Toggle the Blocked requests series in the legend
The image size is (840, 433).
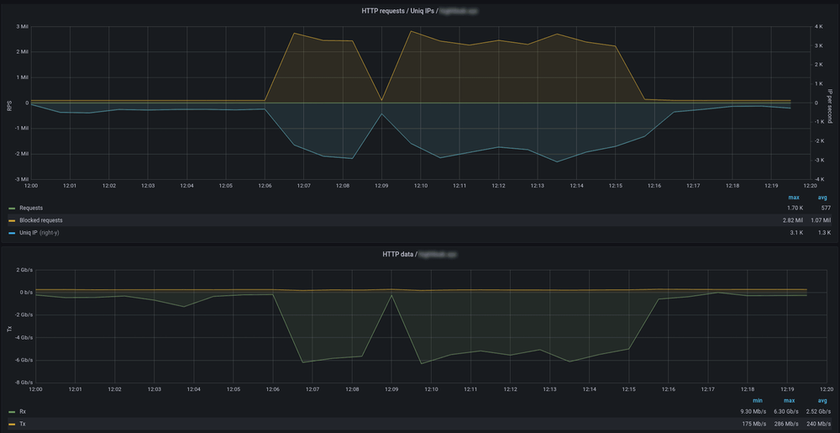point(41,220)
